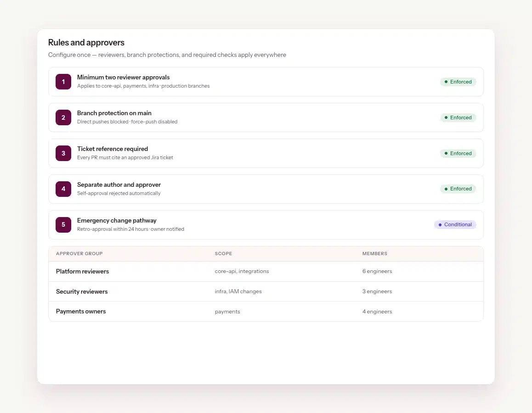The height and width of the screenshot is (413, 532).
Task: Click the number 4 rule badge
Action: click(x=63, y=189)
